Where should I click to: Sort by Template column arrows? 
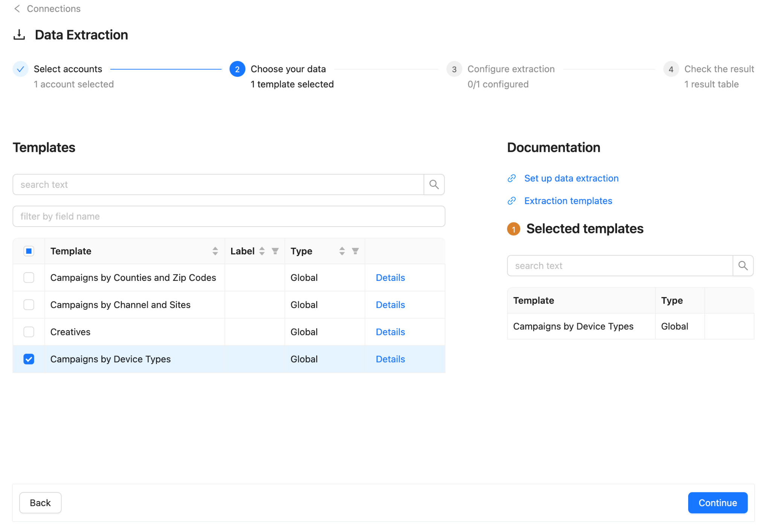(x=215, y=251)
